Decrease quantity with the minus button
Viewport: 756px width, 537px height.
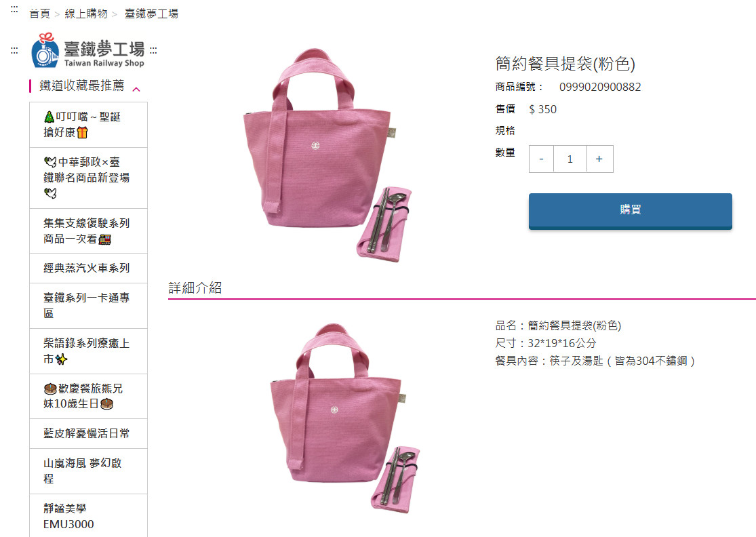[x=542, y=159]
